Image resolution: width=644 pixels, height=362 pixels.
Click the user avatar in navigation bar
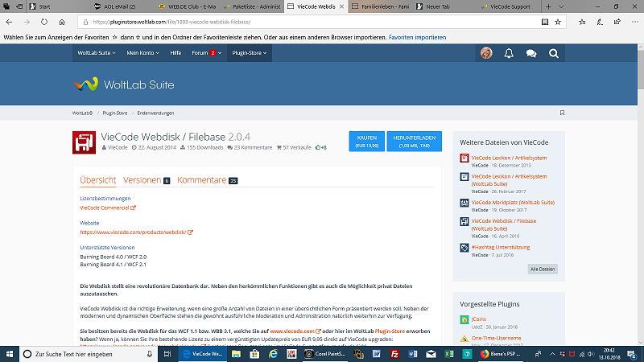[x=486, y=53]
